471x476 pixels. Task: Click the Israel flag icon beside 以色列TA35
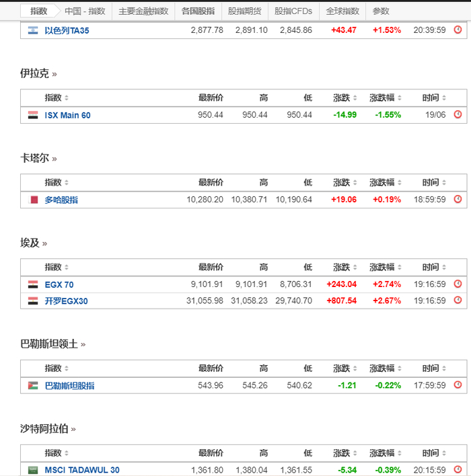point(33,30)
